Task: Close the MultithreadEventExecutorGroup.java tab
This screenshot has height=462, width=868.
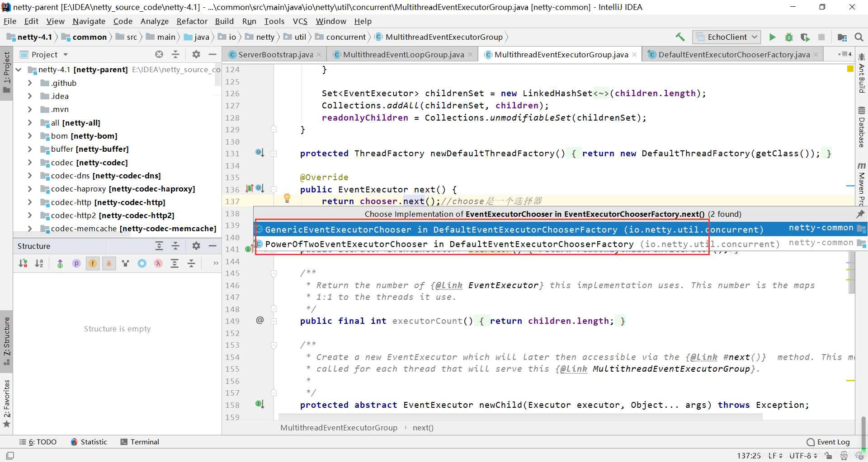Action: [x=635, y=55]
